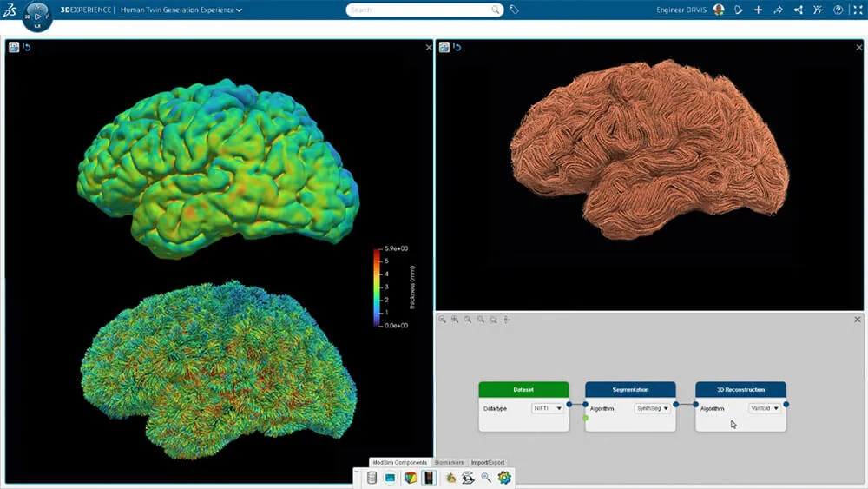
Task: Click the reset-view icon in right viewer
Action: pyautogui.click(x=457, y=47)
